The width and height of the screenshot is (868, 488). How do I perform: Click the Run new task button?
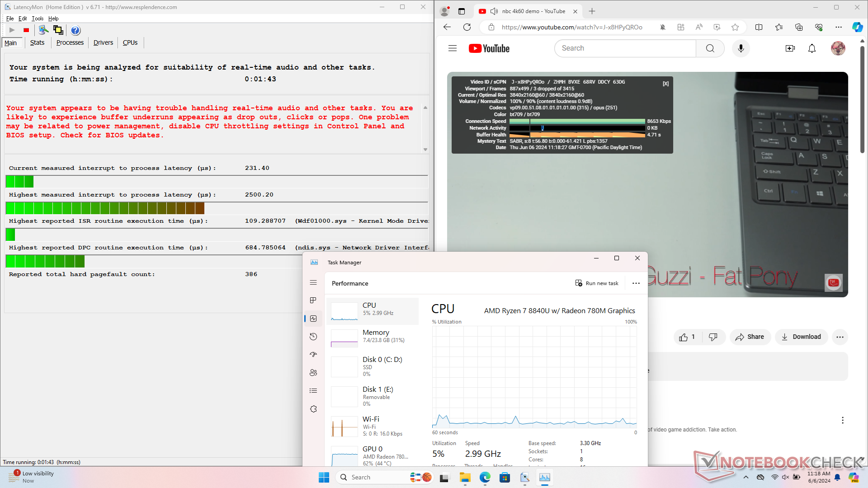click(597, 283)
